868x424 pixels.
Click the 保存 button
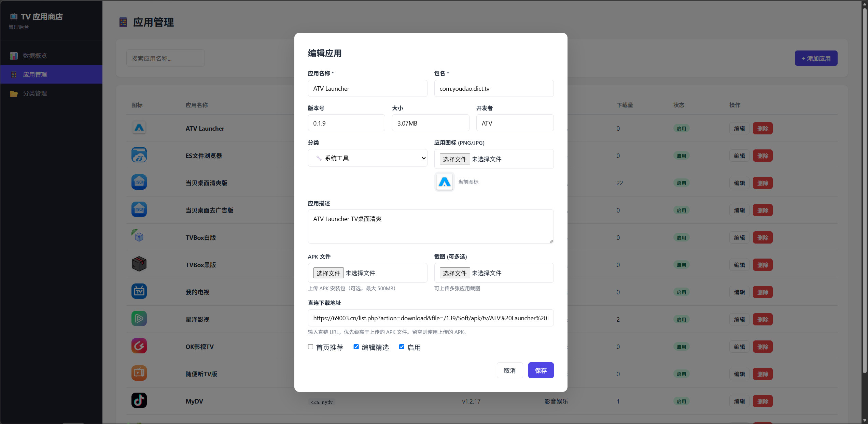(x=541, y=370)
